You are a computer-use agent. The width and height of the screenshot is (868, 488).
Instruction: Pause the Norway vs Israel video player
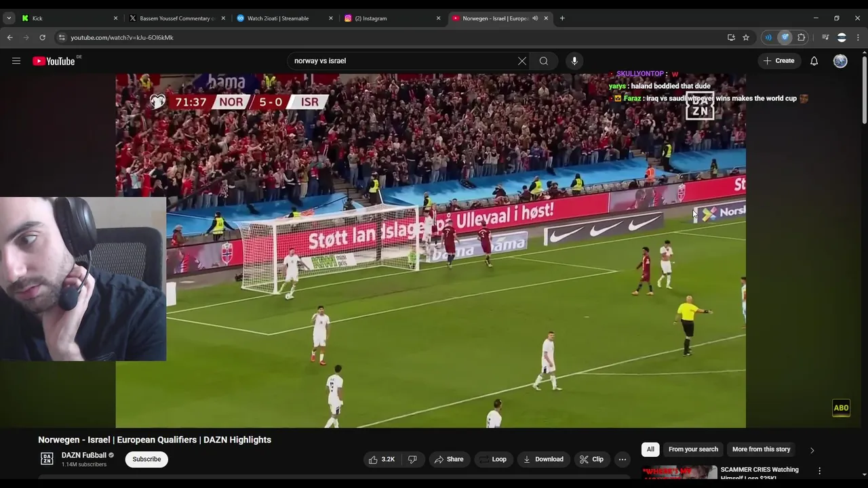tap(431, 251)
